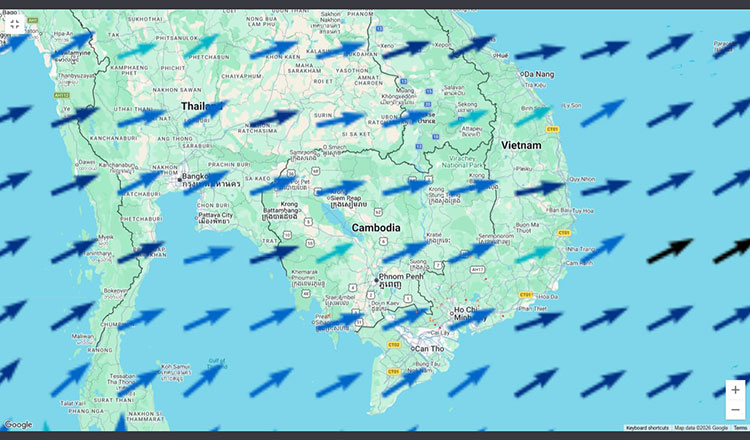Click the Uthai Thani label
Screen dimensions: 750x440
pos(133,110)
